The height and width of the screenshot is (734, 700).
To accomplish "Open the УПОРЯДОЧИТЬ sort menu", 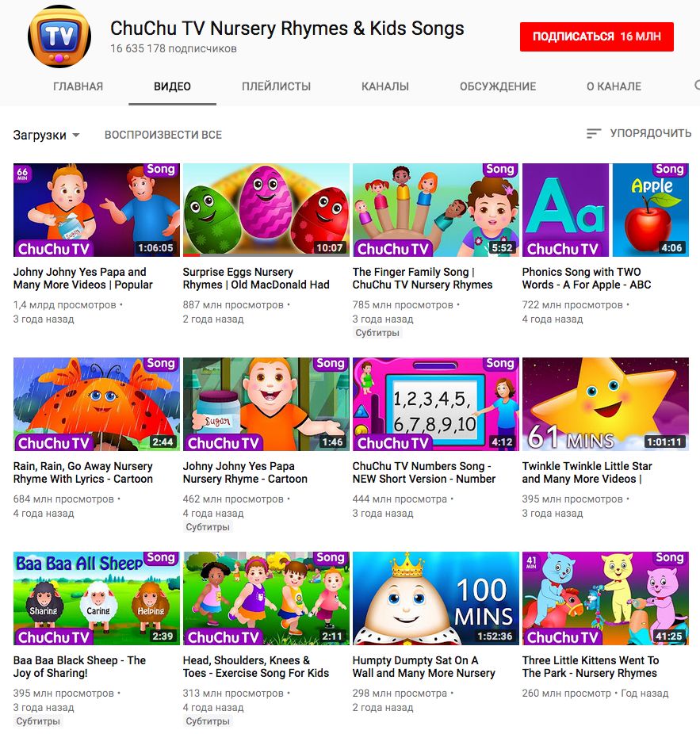I will click(x=639, y=133).
